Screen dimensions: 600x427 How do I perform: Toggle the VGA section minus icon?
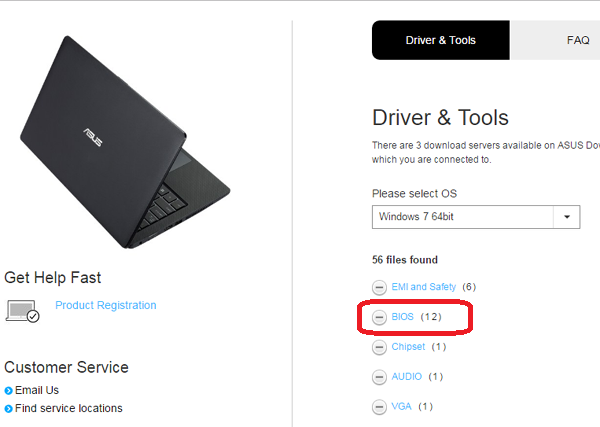(379, 407)
